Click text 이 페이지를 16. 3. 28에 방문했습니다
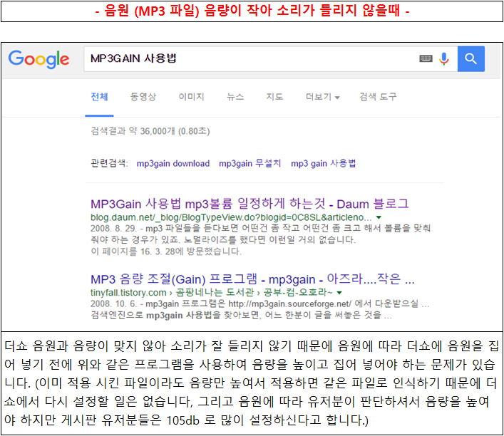This screenshot has width=504, height=436. click(x=166, y=251)
